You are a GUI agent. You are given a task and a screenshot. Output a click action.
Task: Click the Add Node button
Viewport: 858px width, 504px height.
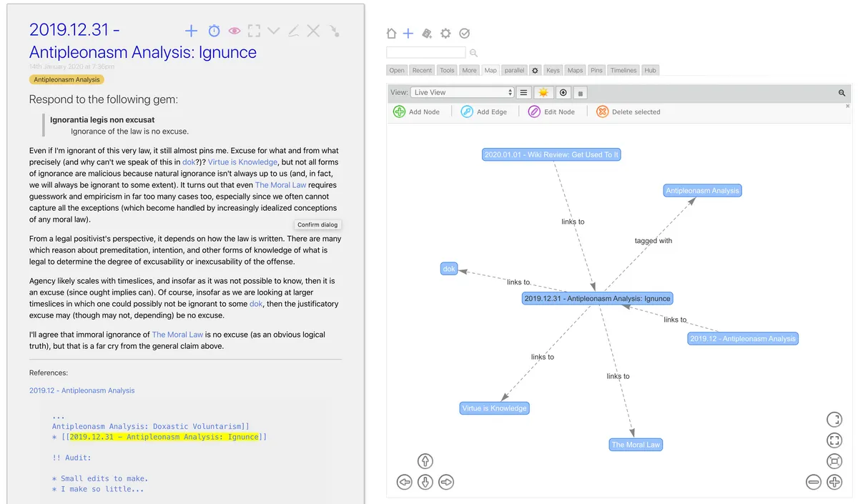[416, 112]
